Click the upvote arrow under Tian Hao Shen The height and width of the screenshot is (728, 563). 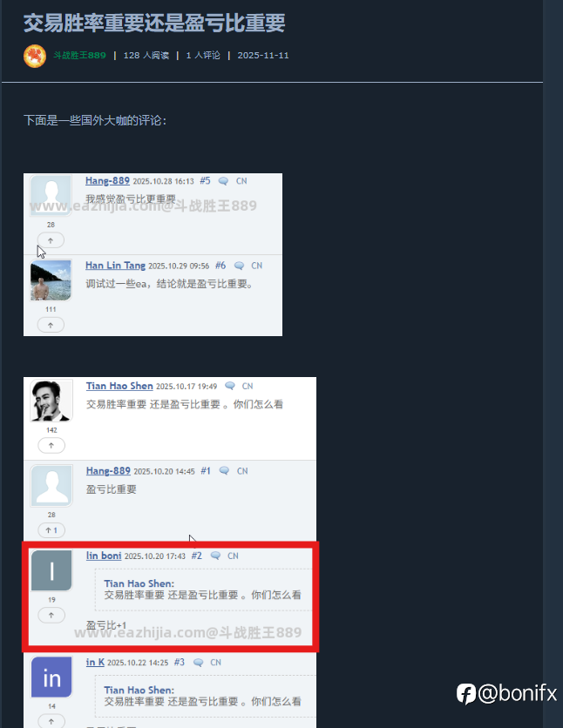pyautogui.click(x=51, y=445)
